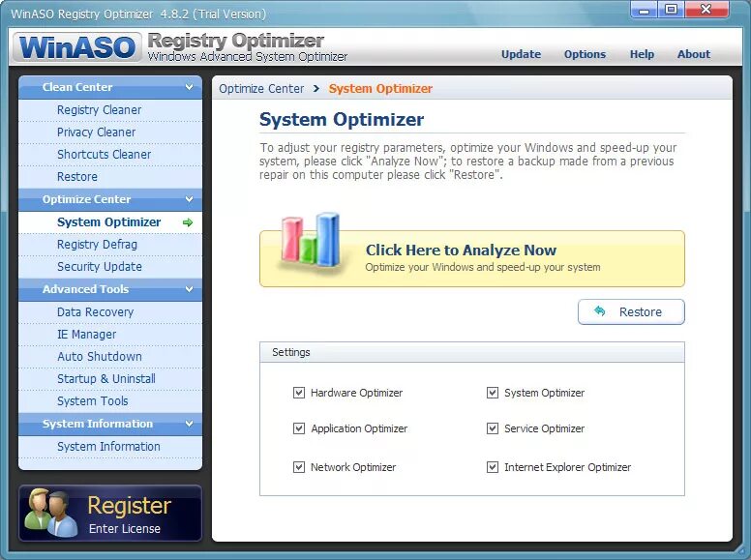
Task: Open Data Recovery tool
Action: (110, 312)
